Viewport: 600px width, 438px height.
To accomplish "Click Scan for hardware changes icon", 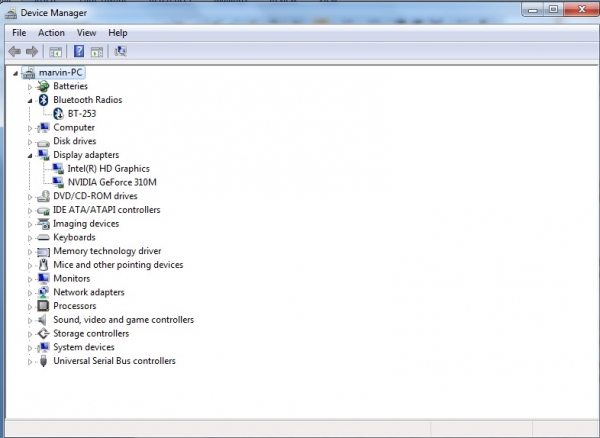I will point(120,51).
